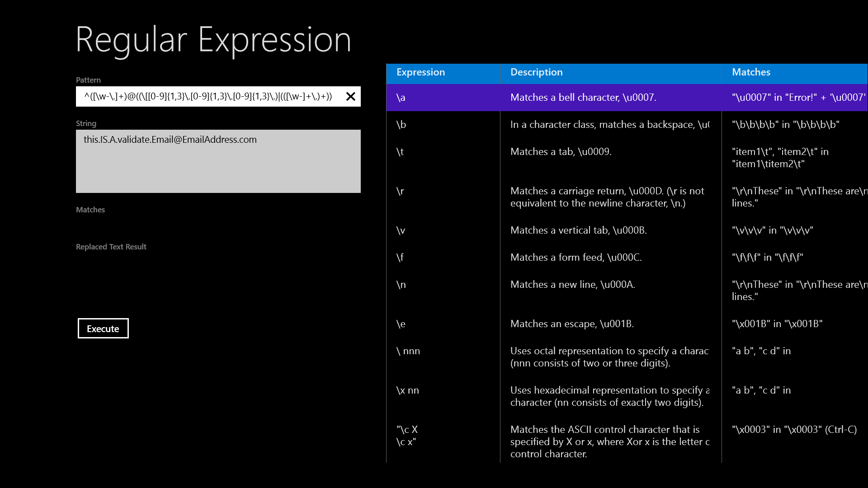Clear the Pattern field with the X icon
Image resolution: width=868 pixels, height=488 pixels.
tap(350, 96)
